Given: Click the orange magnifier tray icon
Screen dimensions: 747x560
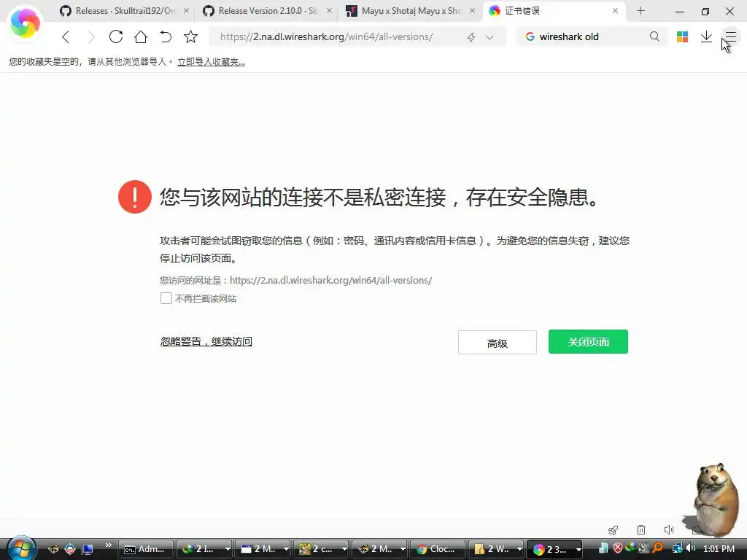Looking at the screenshot, I should click(658, 548).
